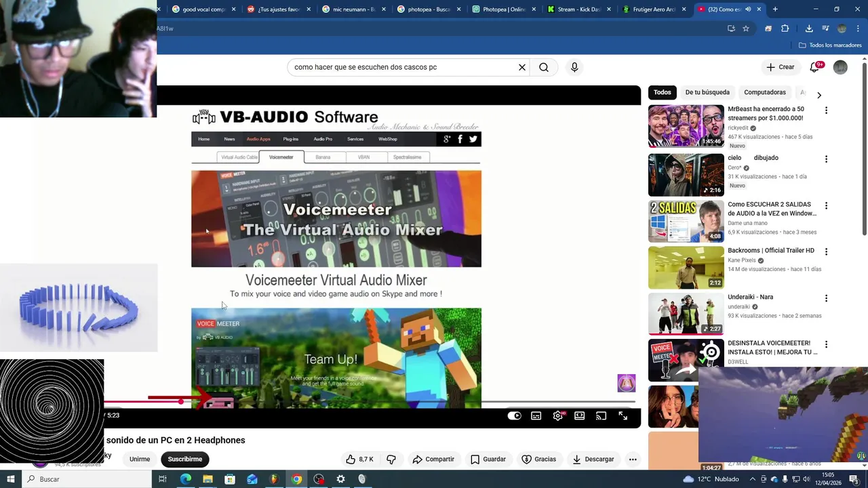Open Todos los marcadores bookmarks folder
Viewport: 868px width, 488px height.
pyautogui.click(x=830, y=45)
